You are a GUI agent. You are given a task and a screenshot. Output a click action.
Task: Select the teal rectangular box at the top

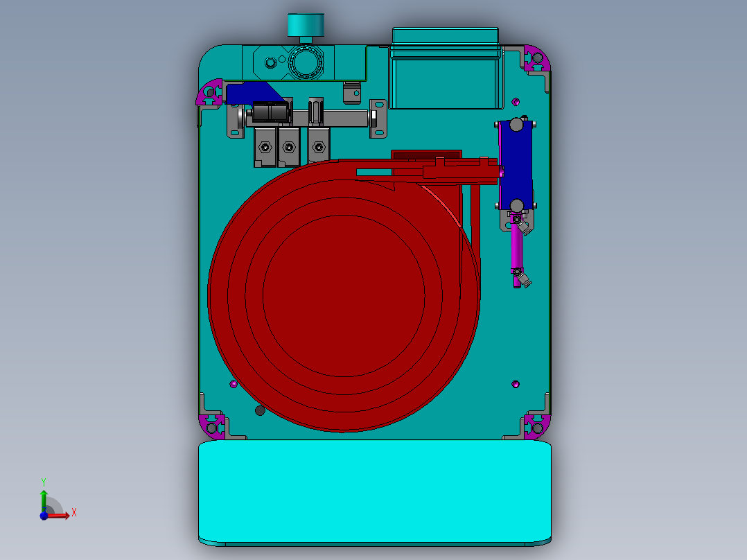(446, 68)
